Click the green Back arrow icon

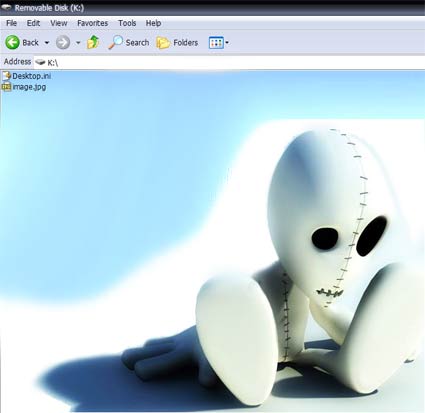(x=12, y=43)
